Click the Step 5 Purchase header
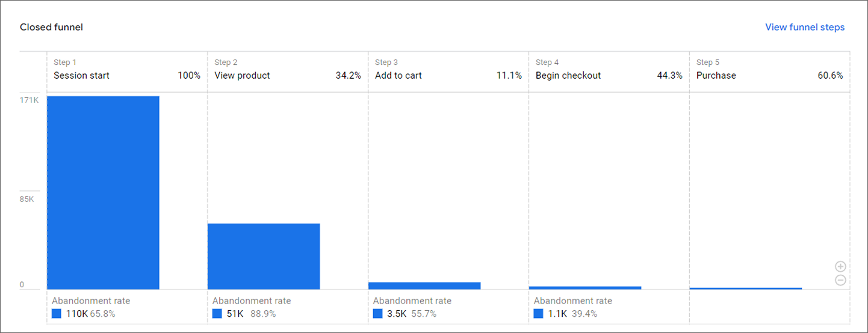The image size is (868, 333). pos(770,70)
